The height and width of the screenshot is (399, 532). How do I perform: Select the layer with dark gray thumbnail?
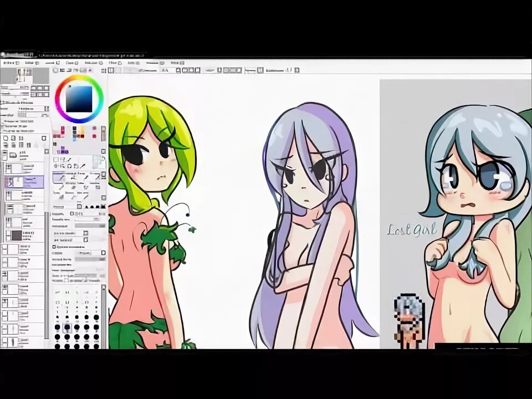(x=24, y=235)
